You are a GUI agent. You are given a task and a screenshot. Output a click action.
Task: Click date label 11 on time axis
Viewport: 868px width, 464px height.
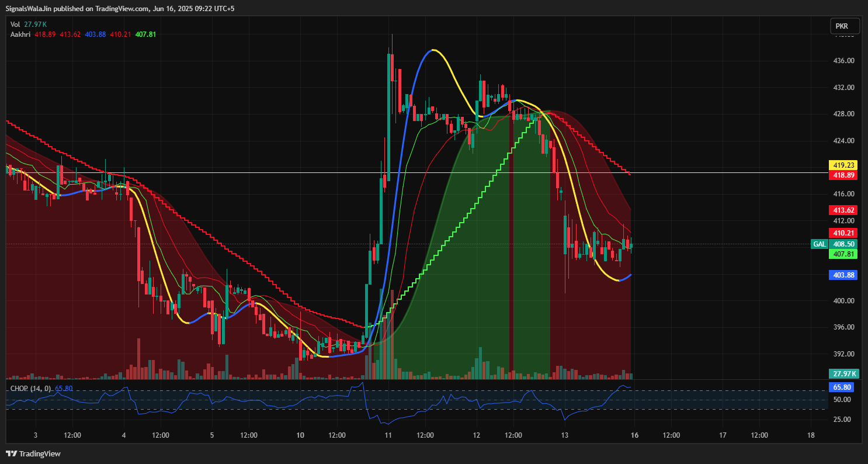coord(388,435)
